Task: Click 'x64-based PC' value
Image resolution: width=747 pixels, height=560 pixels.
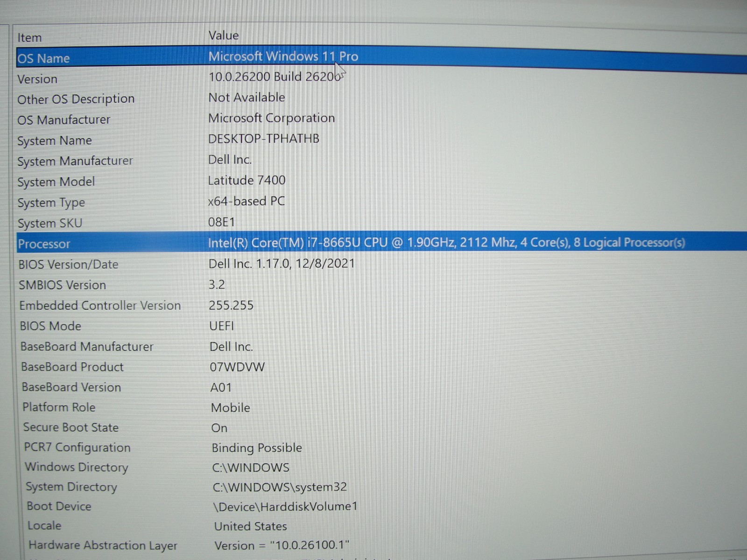Action: (x=246, y=201)
